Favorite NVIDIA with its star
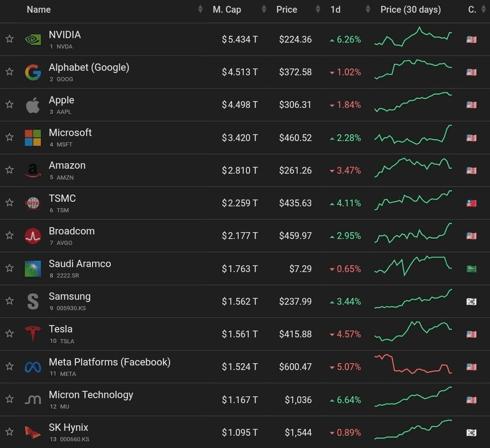Viewport: 490px width, 448px height. pyautogui.click(x=10, y=39)
